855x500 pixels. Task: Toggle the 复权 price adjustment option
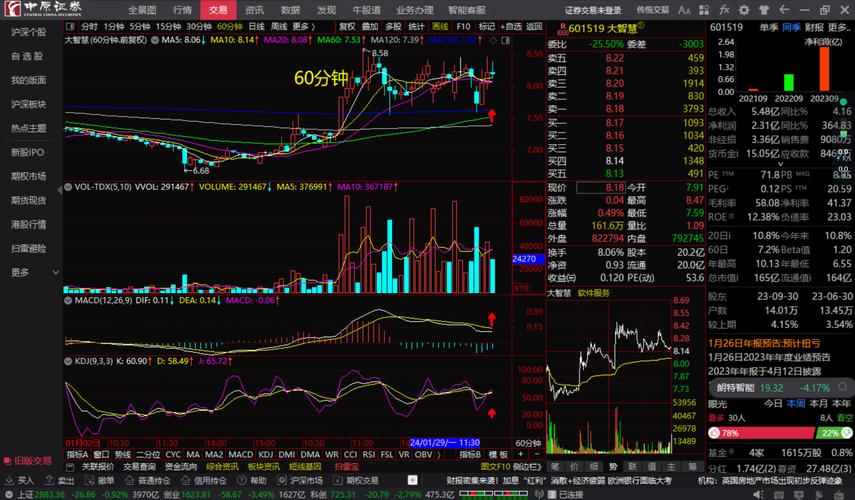click(x=346, y=26)
